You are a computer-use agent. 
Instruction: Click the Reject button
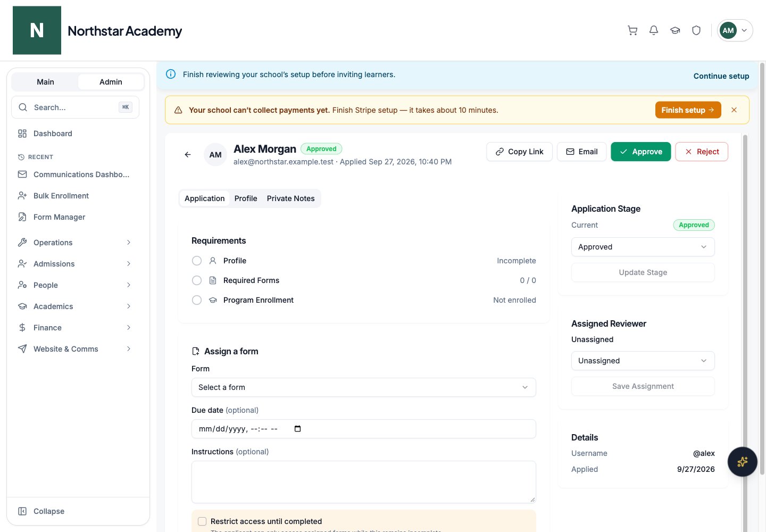(x=702, y=152)
